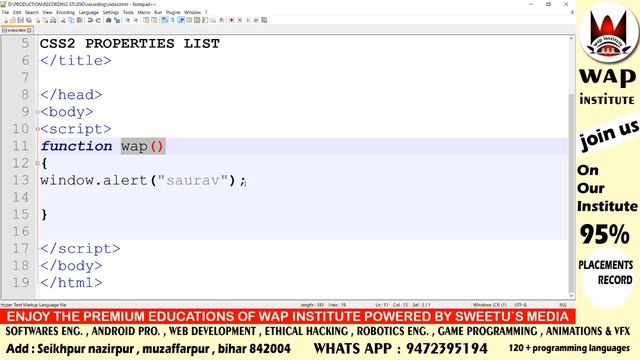640x360 pixels.
Task: Open the Edit menu
Action: click(x=17, y=12)
